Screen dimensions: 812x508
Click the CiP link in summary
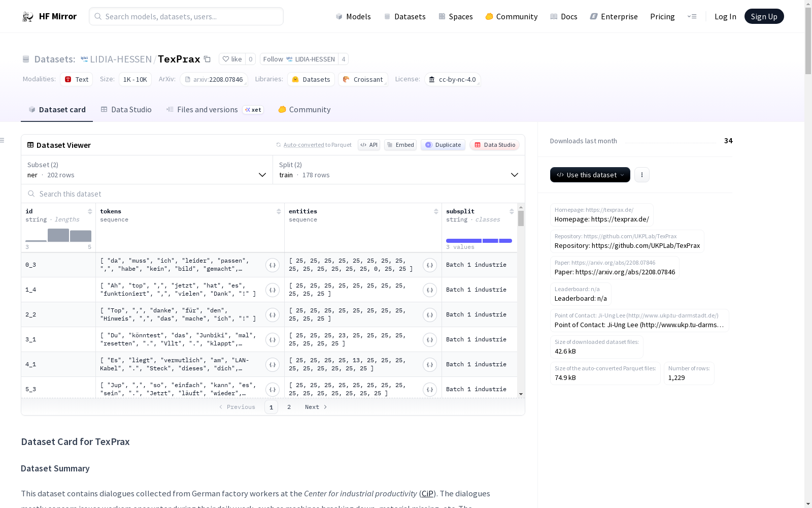(427, 494)
